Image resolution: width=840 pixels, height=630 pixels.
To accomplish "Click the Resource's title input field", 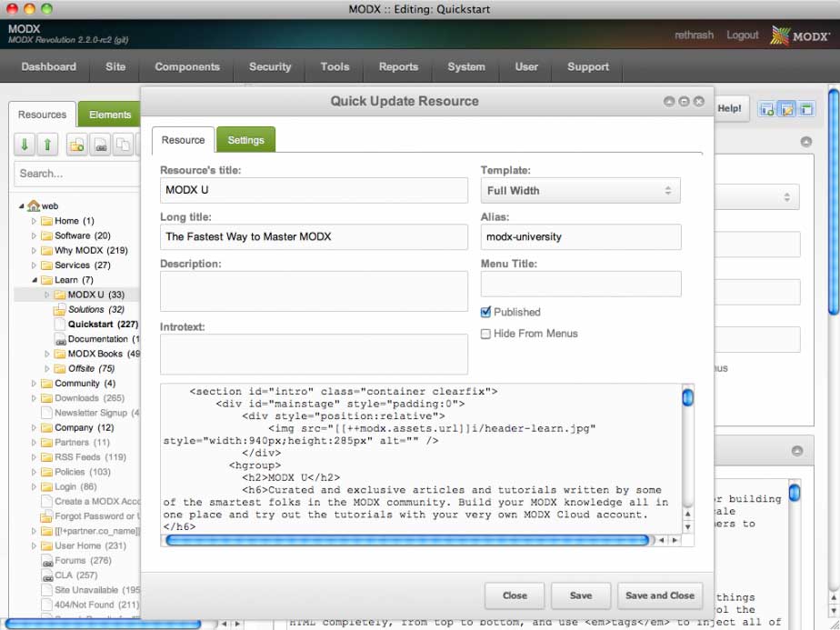I will point(314,190).
